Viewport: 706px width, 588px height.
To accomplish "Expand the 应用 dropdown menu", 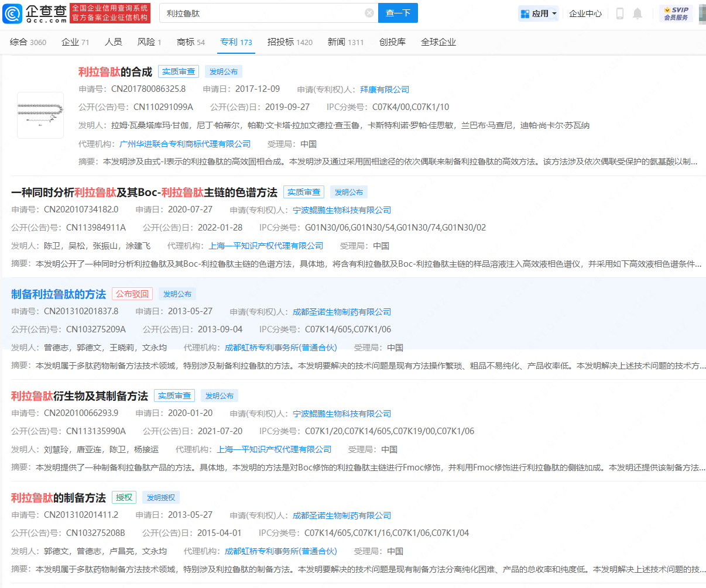I will (539, 13).
